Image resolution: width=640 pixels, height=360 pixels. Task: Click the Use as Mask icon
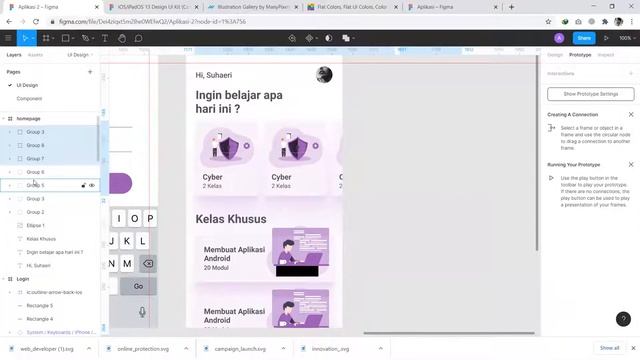coord(329,38)
